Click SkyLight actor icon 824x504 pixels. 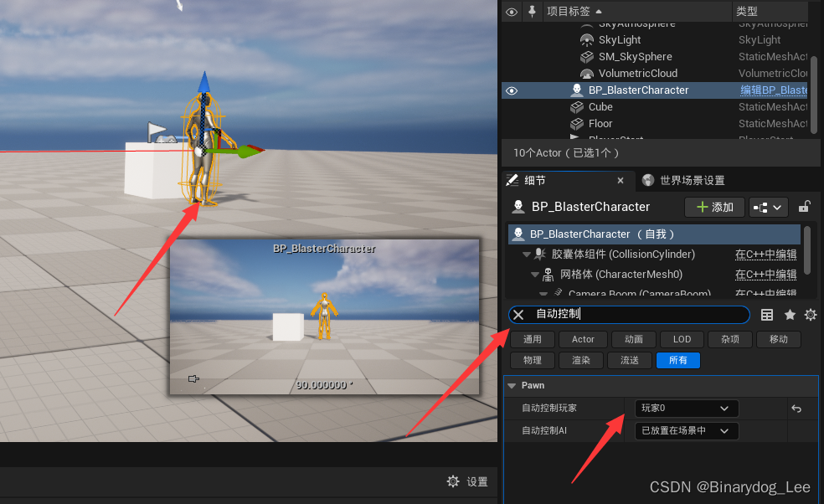click(586, 40)
